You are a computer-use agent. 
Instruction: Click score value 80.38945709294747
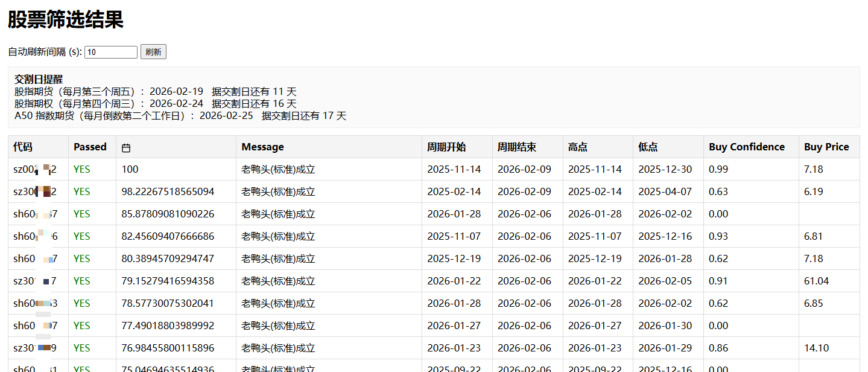point(168,258)
